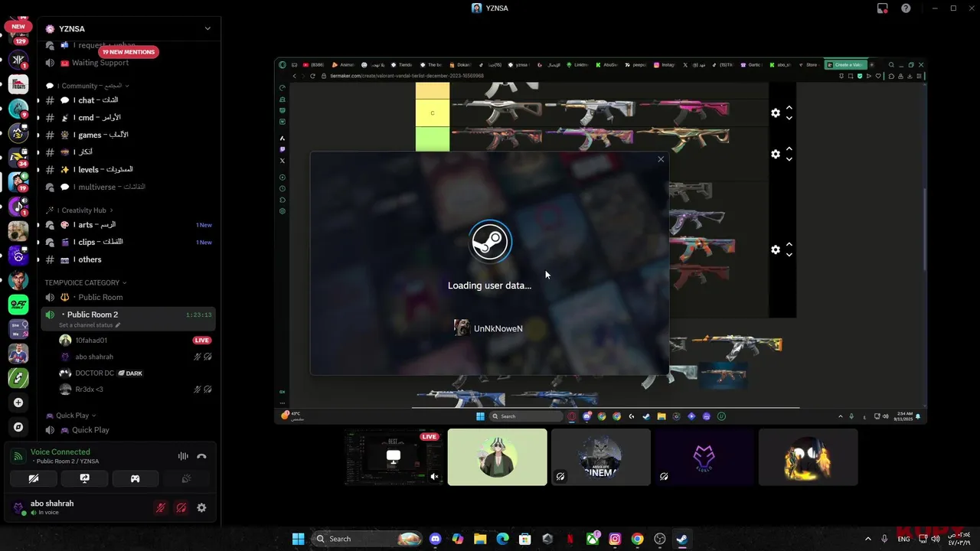Open the Fridays server icon
980x551 pixels.
click(x=18, y=84)
